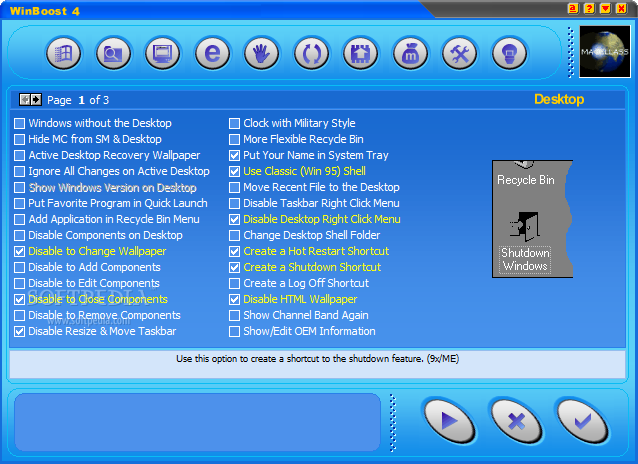This screenshot has height=464, width=638.
Task: Click the shutdown shortcut description status text
Action: pos(317,359)
